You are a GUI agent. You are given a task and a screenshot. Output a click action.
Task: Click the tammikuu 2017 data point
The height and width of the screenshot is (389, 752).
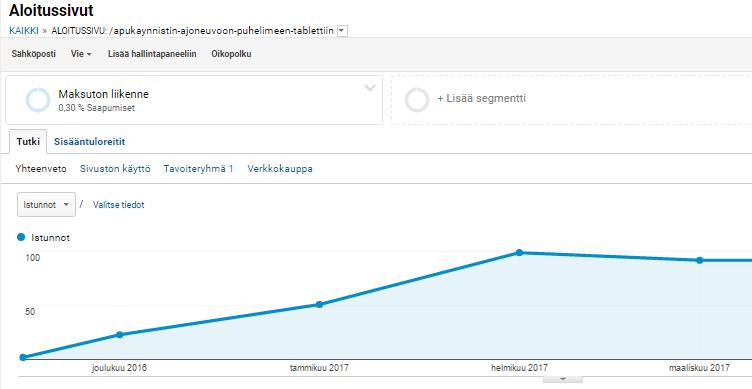pos(319,304)
